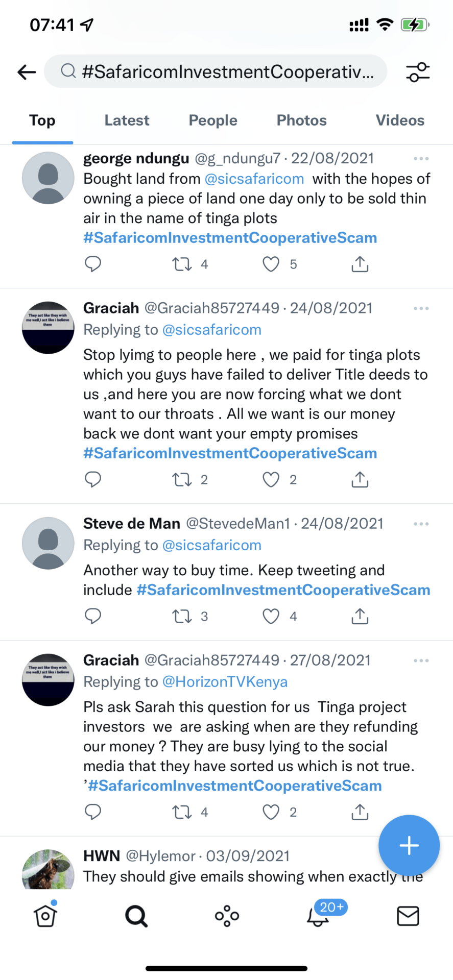The image size is (453, 980).
Task: Share Steve de Man's tweet
Action: [360, 617]
